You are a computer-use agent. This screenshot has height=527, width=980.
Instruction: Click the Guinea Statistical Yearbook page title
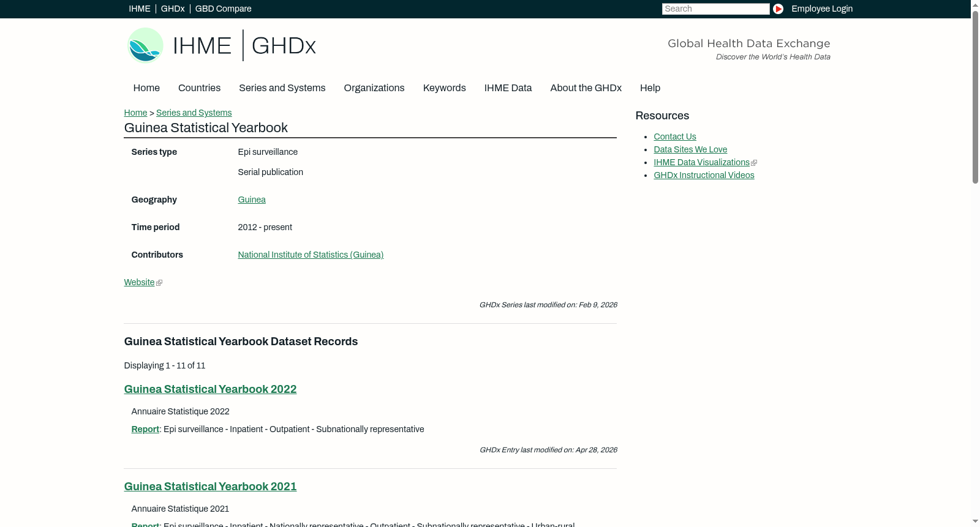click(x=206, y=128)
